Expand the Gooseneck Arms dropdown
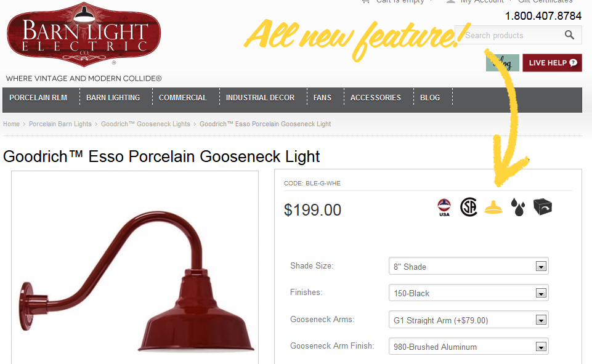 point(469,320)
